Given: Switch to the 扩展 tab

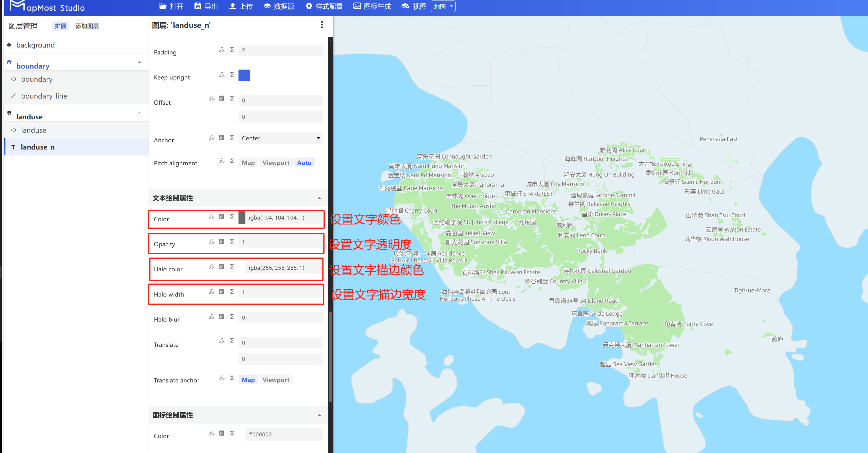Looking at the screenshot, I should (x=60, y=26).
